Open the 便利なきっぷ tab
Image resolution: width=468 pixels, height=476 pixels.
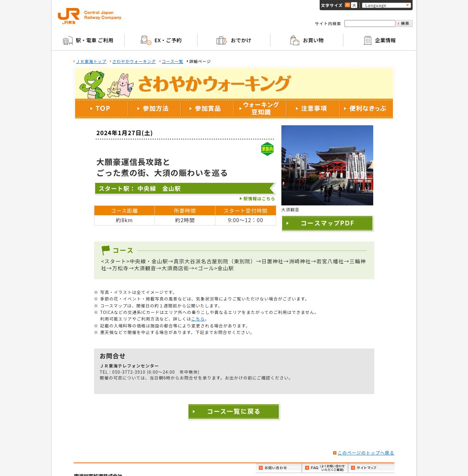[x=366, y=109]
